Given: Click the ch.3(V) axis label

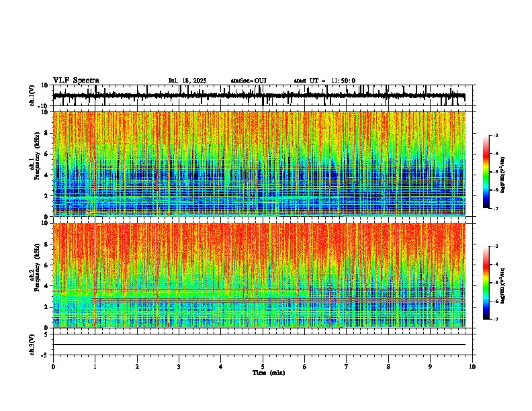Looking at the screenshot, I should click(32, 345).
